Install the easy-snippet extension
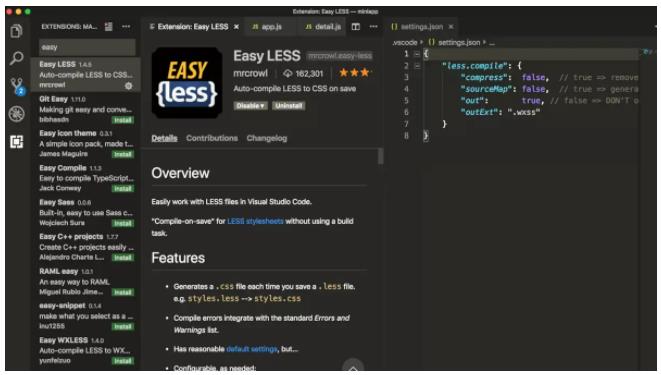The width and height of the screenshot is (661, 375). tap(123, 327)
